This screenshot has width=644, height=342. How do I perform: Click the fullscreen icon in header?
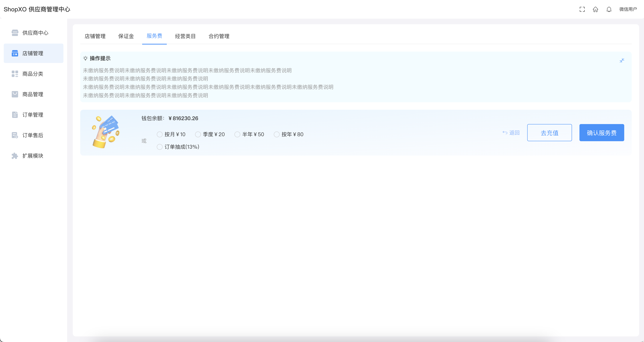(582, 9)
